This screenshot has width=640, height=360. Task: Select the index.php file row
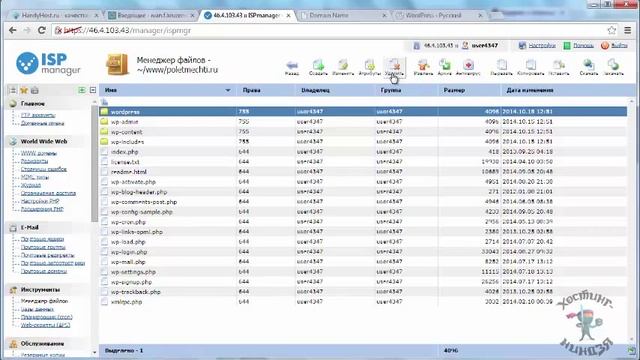[x=363, y=151]
